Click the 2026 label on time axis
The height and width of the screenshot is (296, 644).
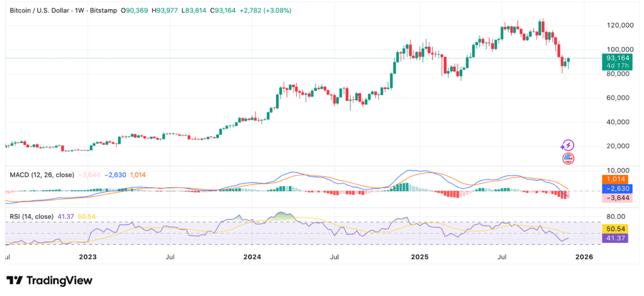(x=584, y=257)
